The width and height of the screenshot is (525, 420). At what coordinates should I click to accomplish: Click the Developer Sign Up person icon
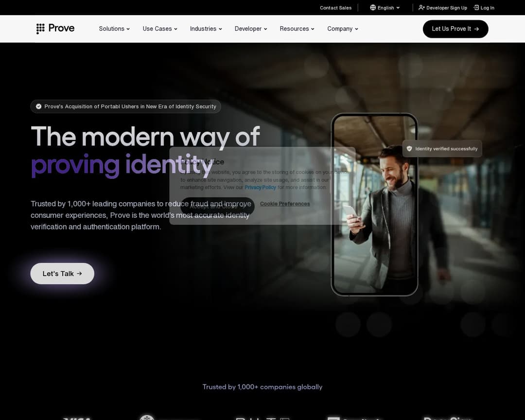click(x=421, y=8)
